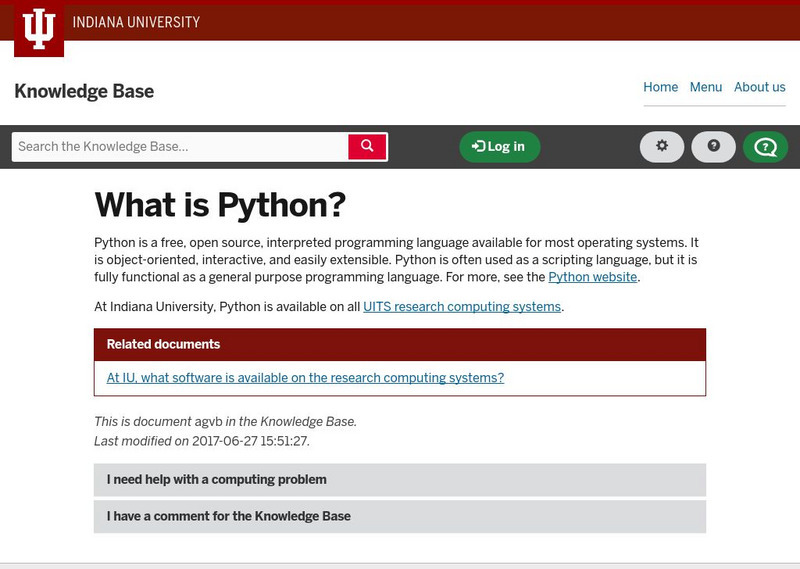
Task: Go to Home in top navigation
Action: (x=660, y=87)
